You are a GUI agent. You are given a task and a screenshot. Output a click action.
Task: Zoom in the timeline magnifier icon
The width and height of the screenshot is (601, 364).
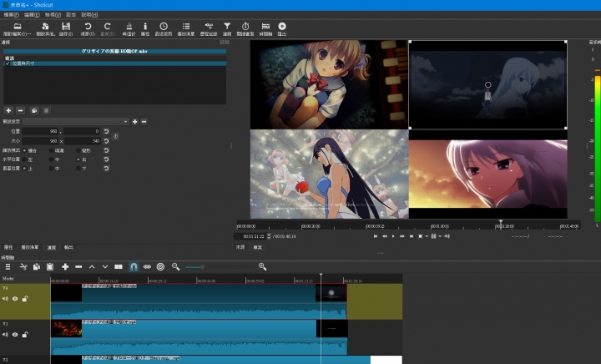coord(263,266)
